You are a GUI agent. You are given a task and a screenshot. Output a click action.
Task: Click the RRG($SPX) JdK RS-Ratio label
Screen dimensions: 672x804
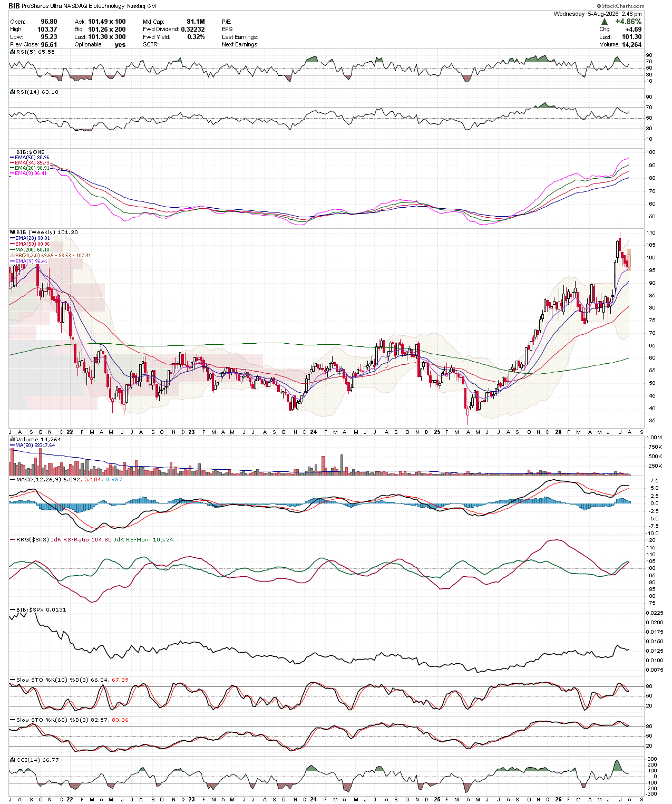tap(63, 540)
